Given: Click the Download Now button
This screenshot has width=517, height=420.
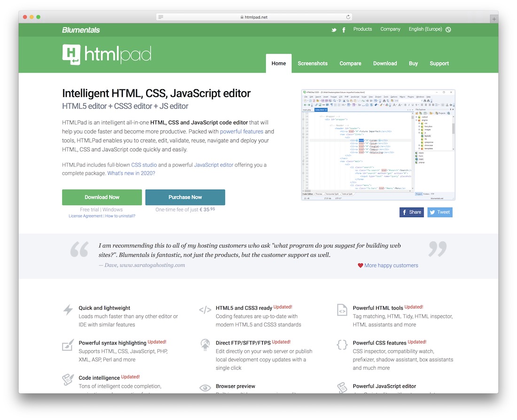Looking at the screenshot, I should [x=102, y=197].
